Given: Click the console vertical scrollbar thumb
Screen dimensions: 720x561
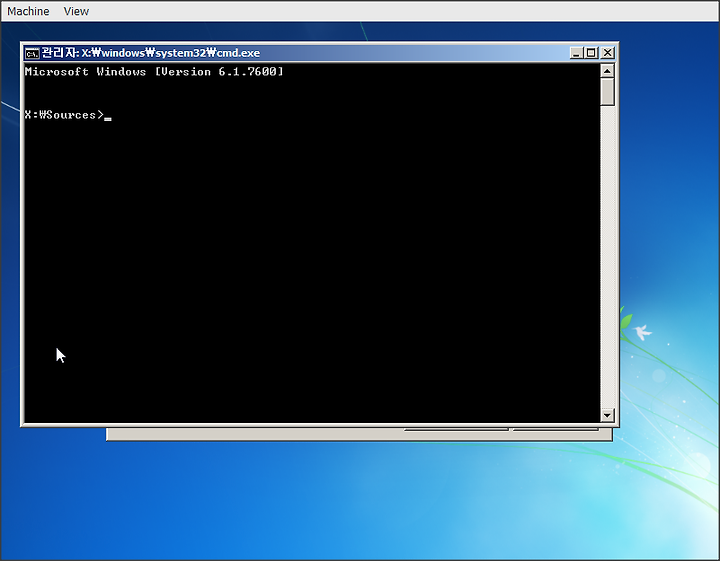Looking at the screenshot, I should tap(607, 92).
